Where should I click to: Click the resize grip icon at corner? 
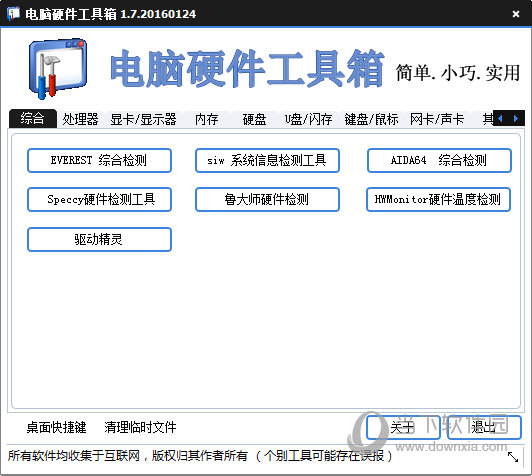tap(513, 457)
